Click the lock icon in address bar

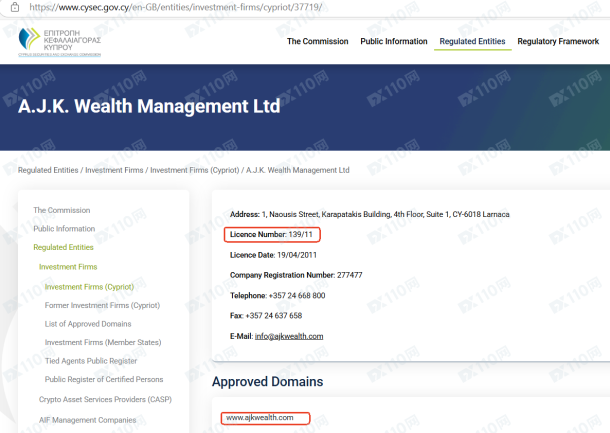(x=7, y=6)
